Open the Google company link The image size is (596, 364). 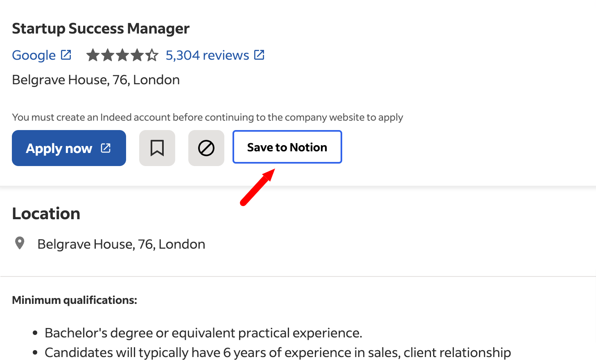click(34, 55)
